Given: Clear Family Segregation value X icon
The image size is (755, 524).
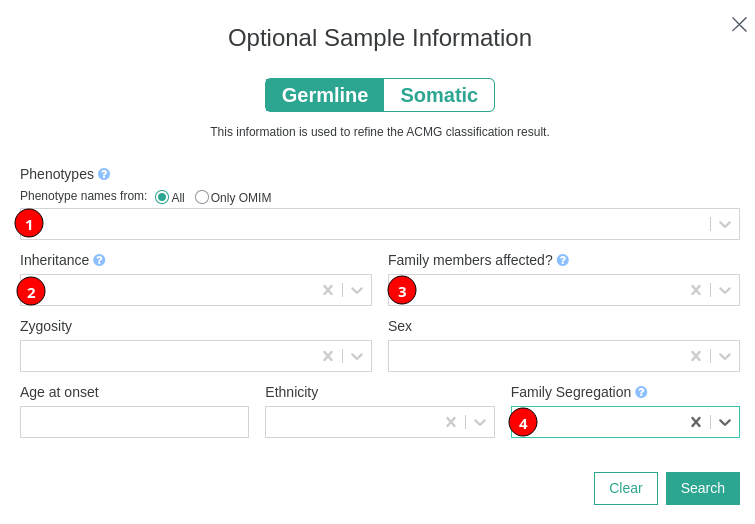Looking at the screenshot, I should (696, 422).
